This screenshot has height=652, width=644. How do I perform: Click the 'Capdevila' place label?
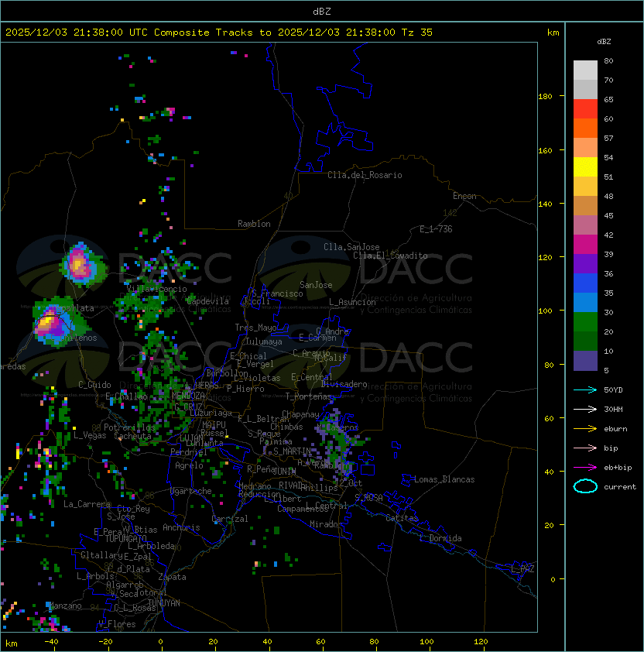tap(207, 301)
